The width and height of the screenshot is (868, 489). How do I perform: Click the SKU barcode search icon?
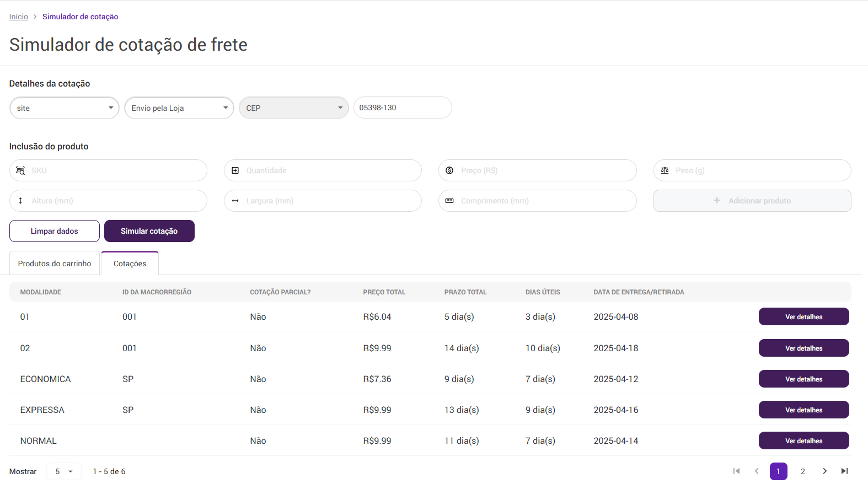(x=20, y=171)
